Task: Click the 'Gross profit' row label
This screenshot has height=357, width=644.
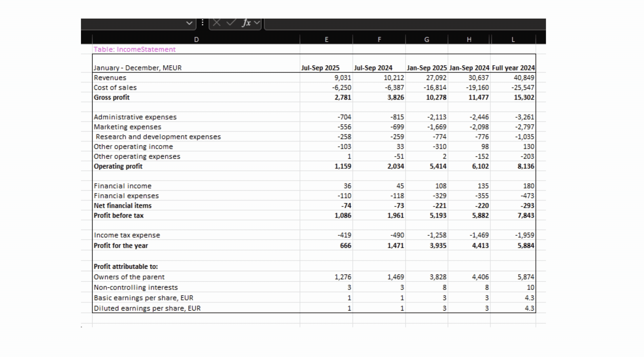Action: [112, 97]
